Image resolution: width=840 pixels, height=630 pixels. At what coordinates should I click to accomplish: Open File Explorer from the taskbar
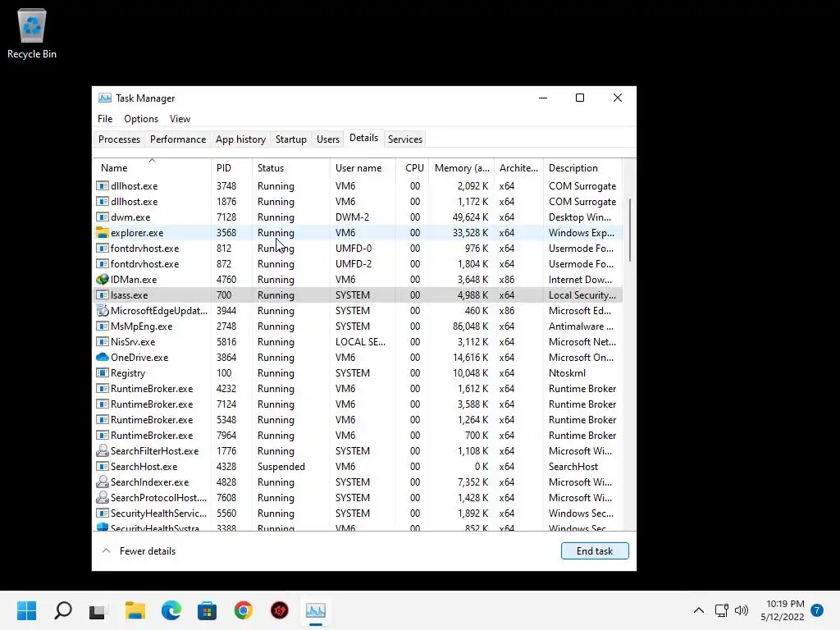[135, 610]
